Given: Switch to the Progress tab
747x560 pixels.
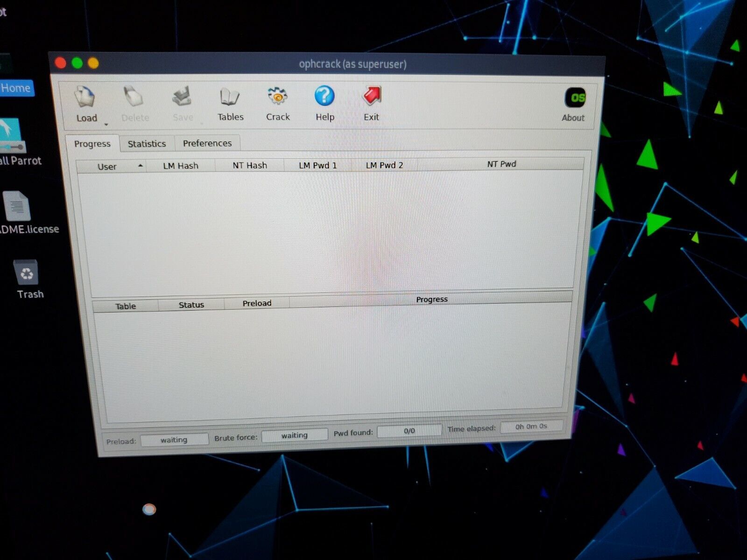Looking at the screenshot, I should (92, 144).
